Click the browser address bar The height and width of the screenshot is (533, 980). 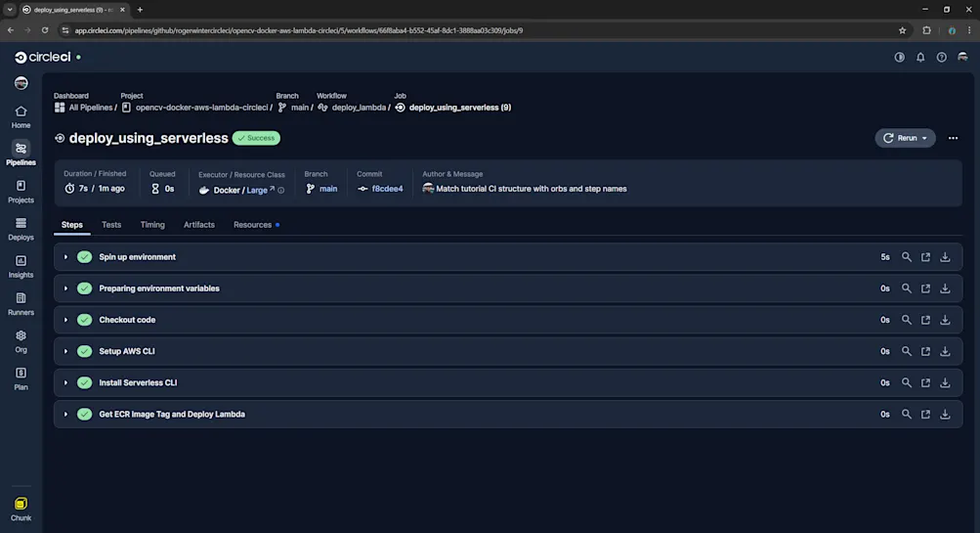[x=482, y=30]
